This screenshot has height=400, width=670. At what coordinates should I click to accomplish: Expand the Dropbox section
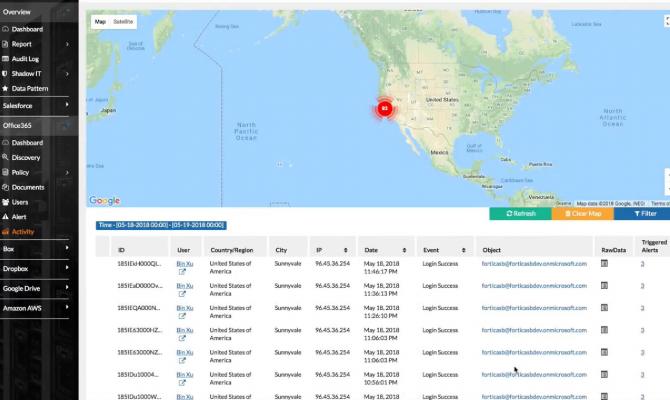pos(67,268)
